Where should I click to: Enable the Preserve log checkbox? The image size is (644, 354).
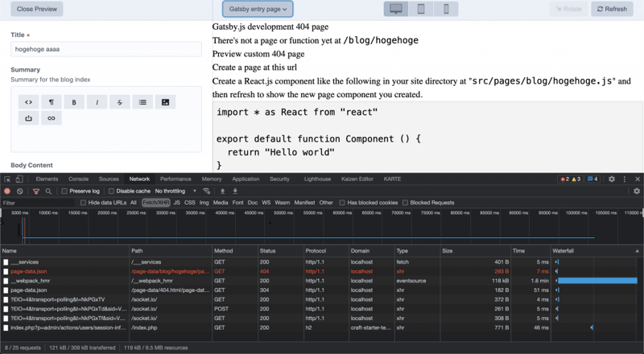tap(64, 191)
